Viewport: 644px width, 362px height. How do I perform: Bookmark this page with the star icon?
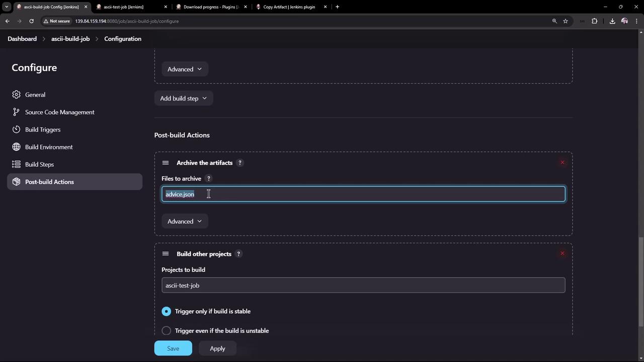click(x=566, y=21)
